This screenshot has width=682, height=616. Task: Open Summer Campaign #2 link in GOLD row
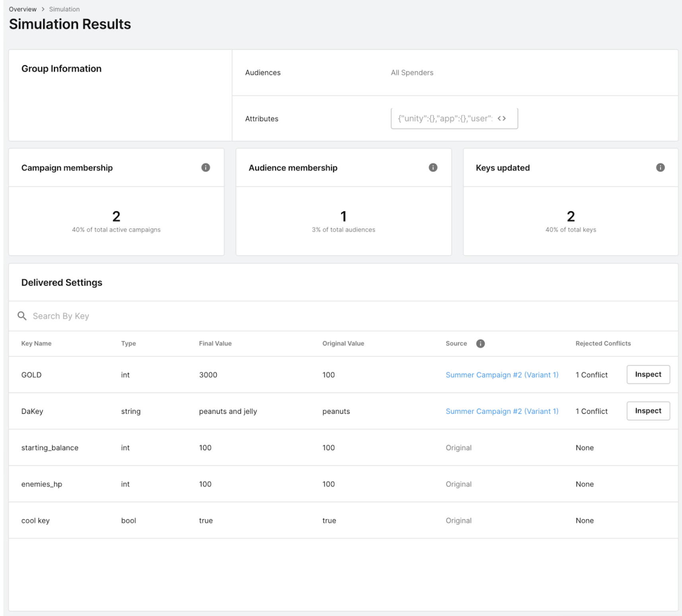[x=502, y=375]
